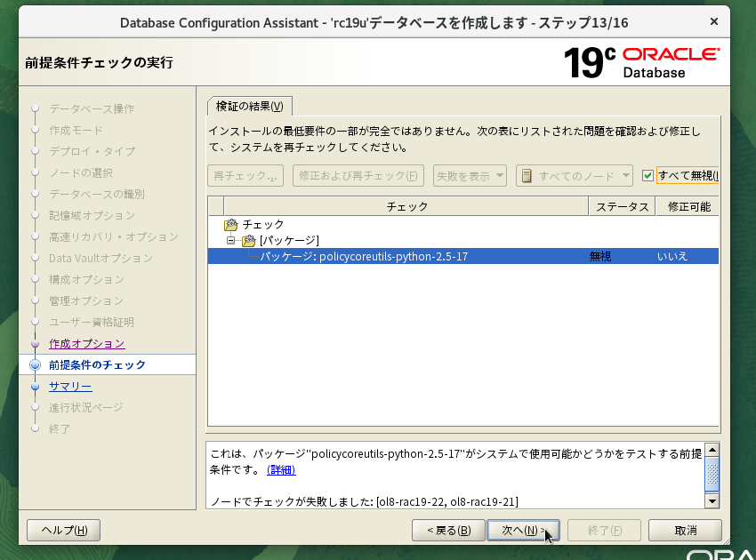756x560 pixels.
Task: Go to 作成オプション step link
Action: click(x=87, y=344)
